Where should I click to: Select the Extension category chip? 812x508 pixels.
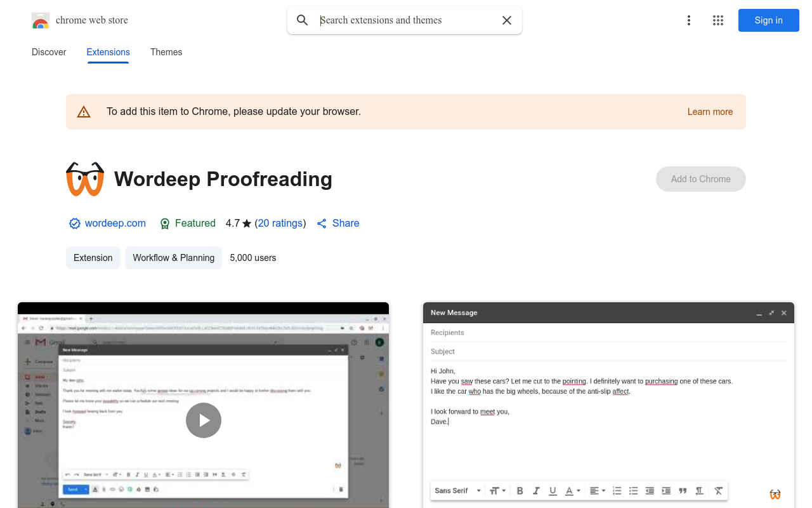(93, 258)
